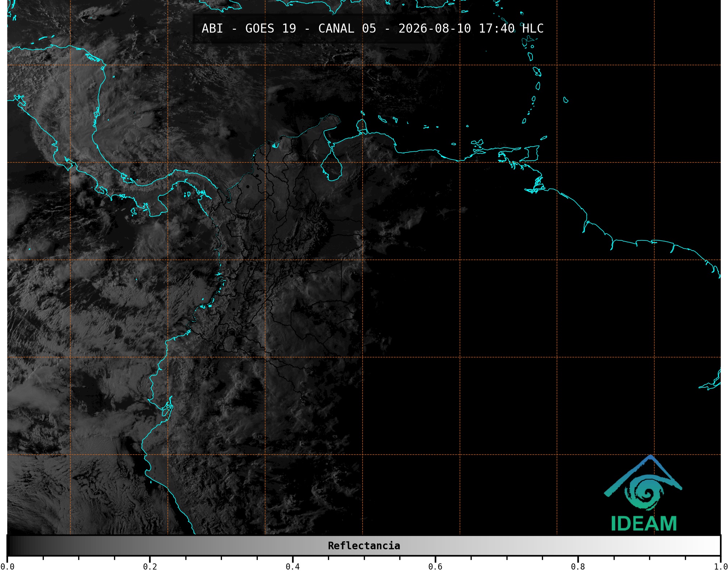
Task: Click the 0.0 colorbar tick label
Action: click(x=7, y=567)
